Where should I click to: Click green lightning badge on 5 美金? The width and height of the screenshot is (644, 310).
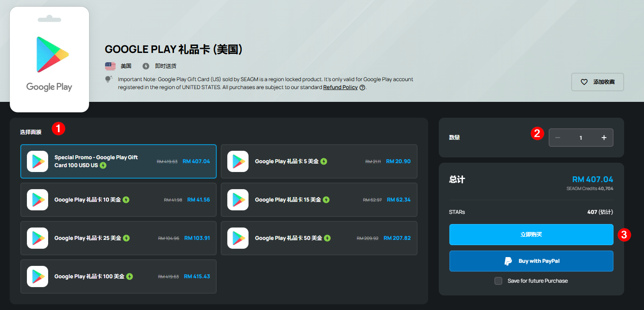[x=324, y=161]
